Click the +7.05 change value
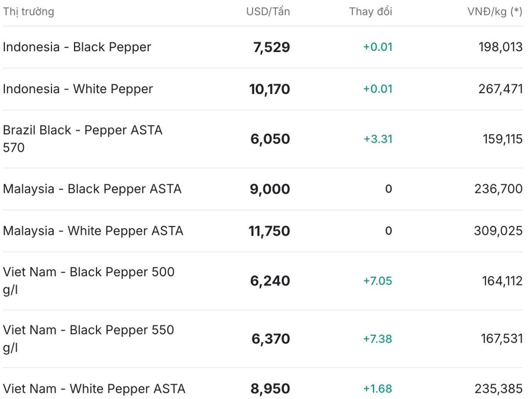Image resolution: width=532 pixels, height=399 pixels. click(x=377, y=281)
